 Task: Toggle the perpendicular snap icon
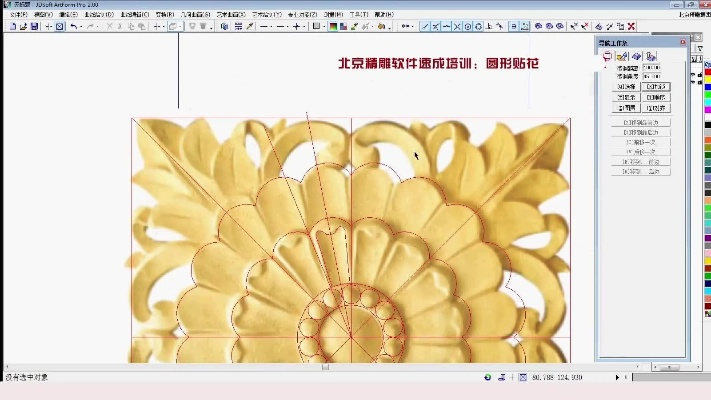coord(489,26)
